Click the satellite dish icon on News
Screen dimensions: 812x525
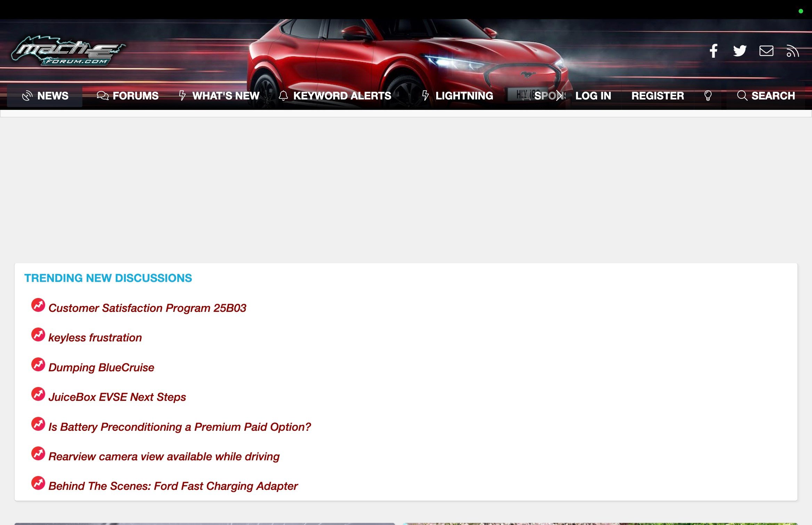pos(27,96)
